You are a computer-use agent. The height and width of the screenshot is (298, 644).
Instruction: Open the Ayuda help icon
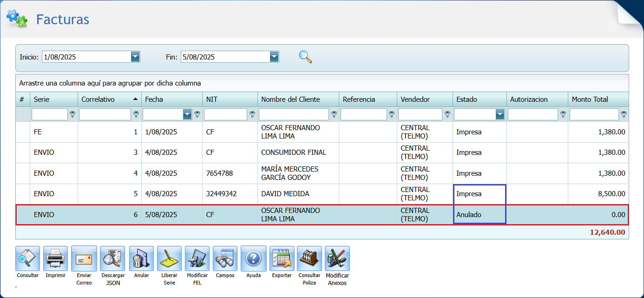pos(253,258)
